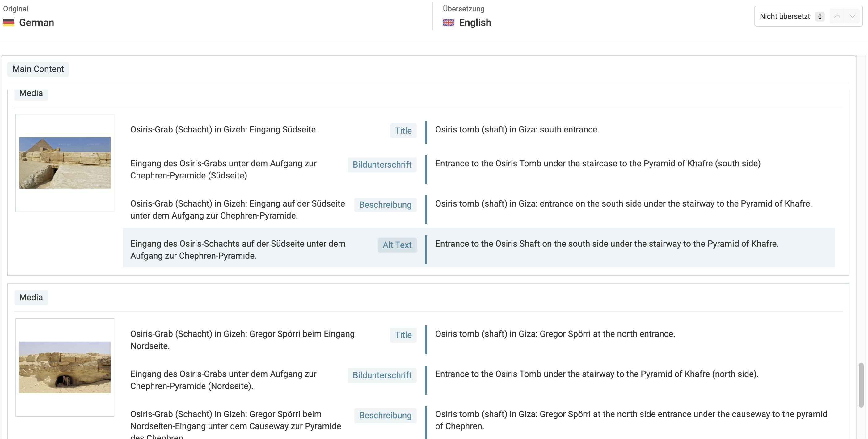The width and height of the screenshot is (868, 439).
Task: Click the English UK flag icon
Action: (449, 23)
